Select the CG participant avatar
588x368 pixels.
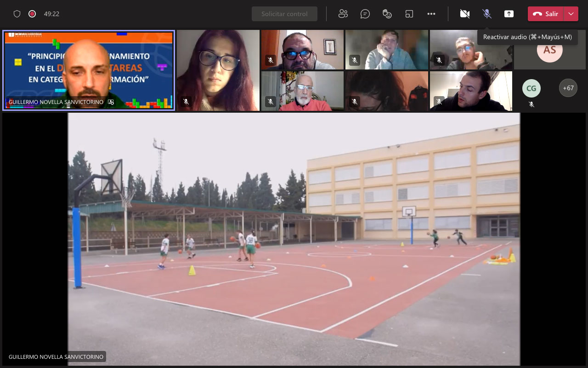[x=531, y=88]
